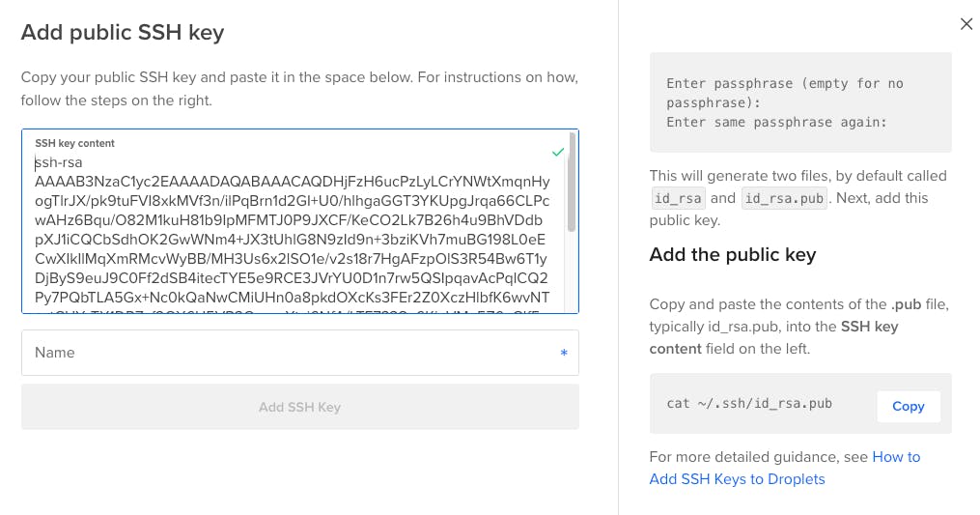Viewport: 980px width, 515px height.
Task: Click the Add public SSH key heading
Action: (123, 33)
